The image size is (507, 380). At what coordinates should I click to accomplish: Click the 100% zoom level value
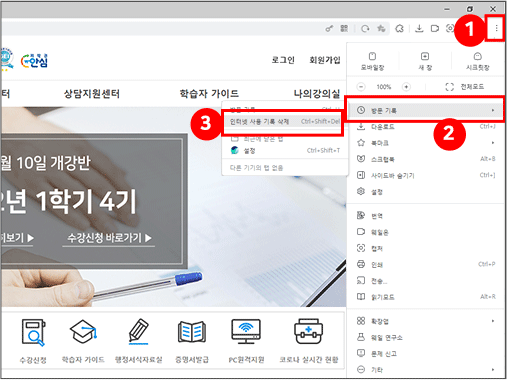pyautogui.click(x=384, y=87)
